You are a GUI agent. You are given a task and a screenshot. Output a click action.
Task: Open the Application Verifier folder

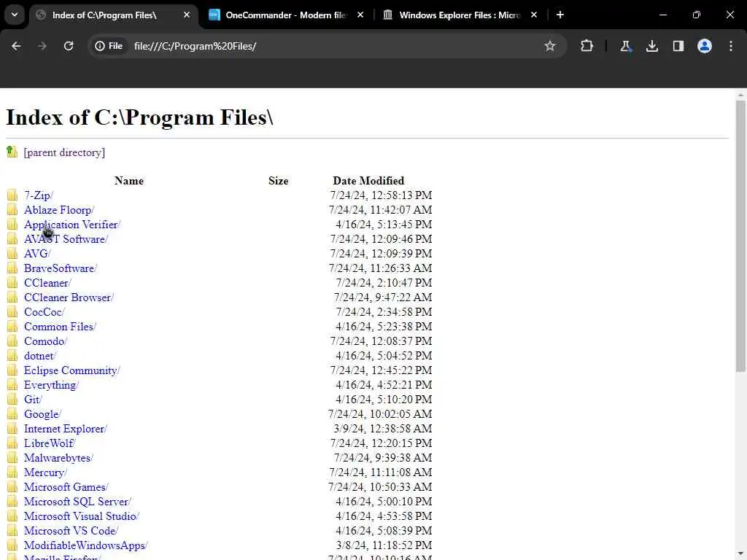click(x=72, y=225)
